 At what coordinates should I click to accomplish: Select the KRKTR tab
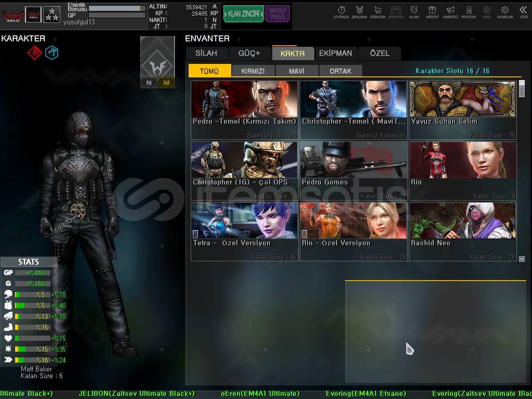pos(292,54)
